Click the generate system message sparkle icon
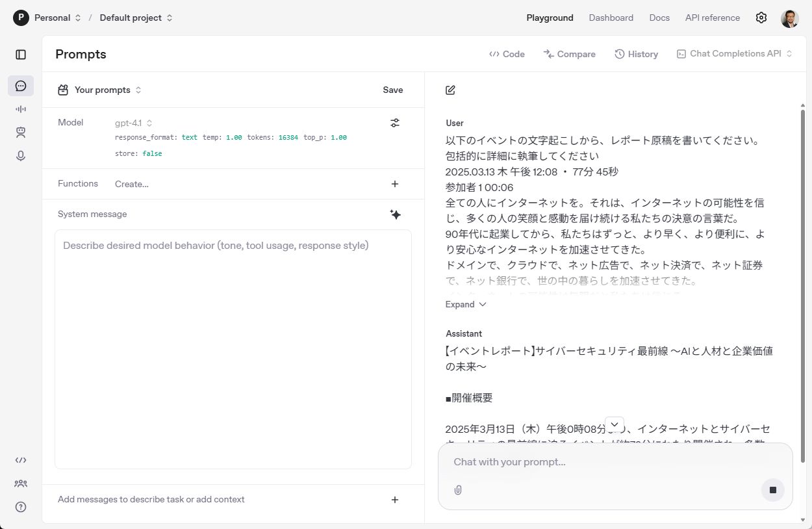 pos(395,214)
